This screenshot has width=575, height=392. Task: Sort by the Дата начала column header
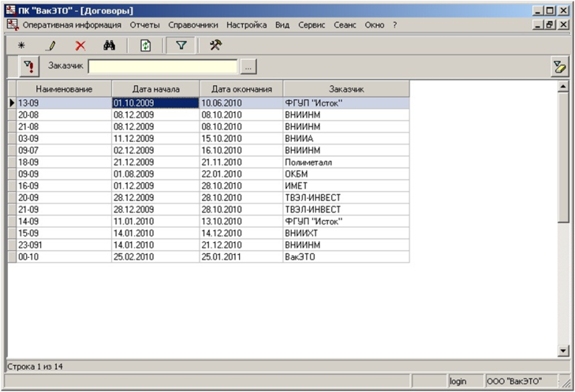(155, 89)
